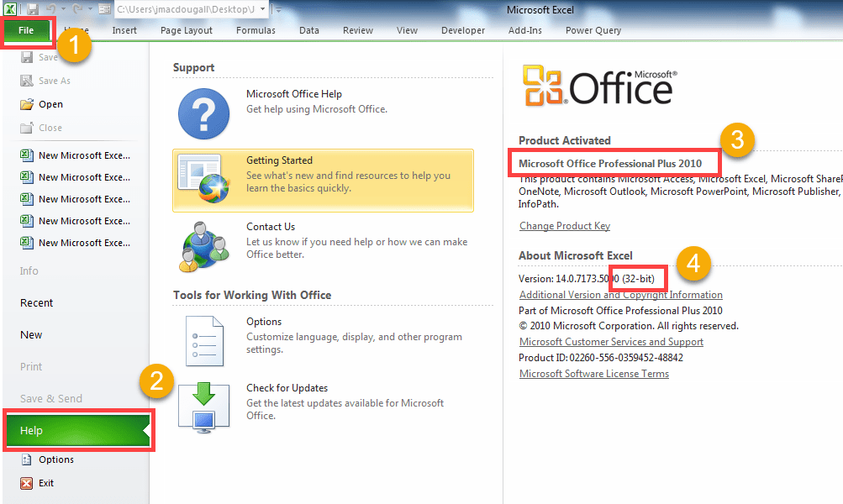
Task: Open the third New Microsoft Exce... recent file
Action: (x=76, y=199)
